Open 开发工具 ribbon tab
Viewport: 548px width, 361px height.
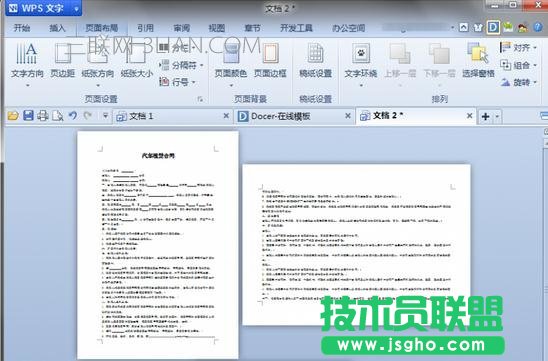click(x=296, y=28)
